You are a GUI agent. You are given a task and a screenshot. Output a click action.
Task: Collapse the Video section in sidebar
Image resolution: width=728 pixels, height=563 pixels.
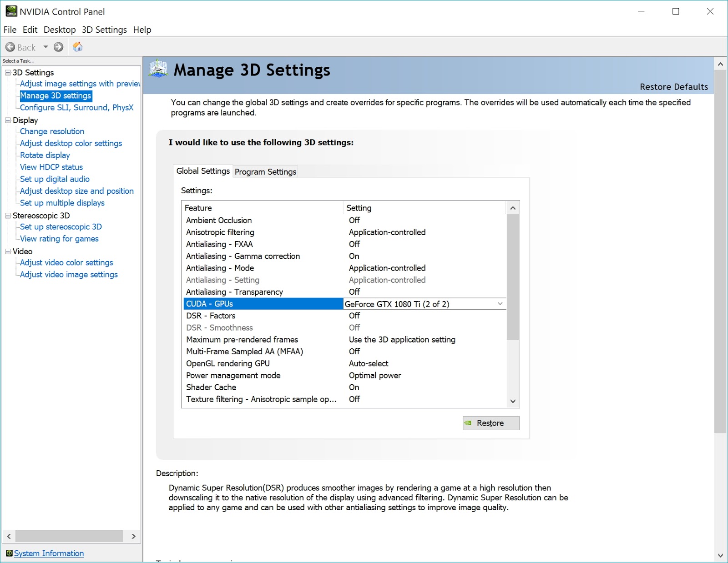coord(7,251)
